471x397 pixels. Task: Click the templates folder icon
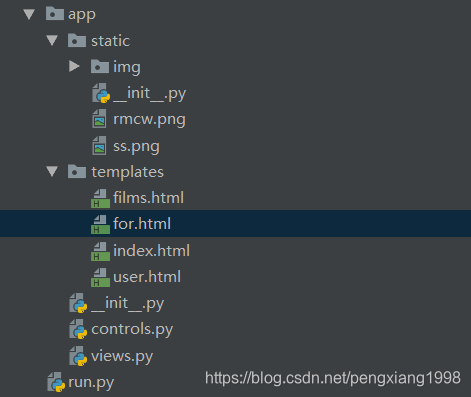pyautogui.click(x=77, y=171)
